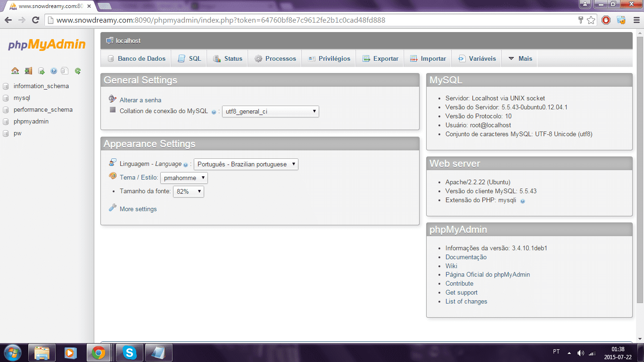Click the volume icon in system tray

(580, 353)
